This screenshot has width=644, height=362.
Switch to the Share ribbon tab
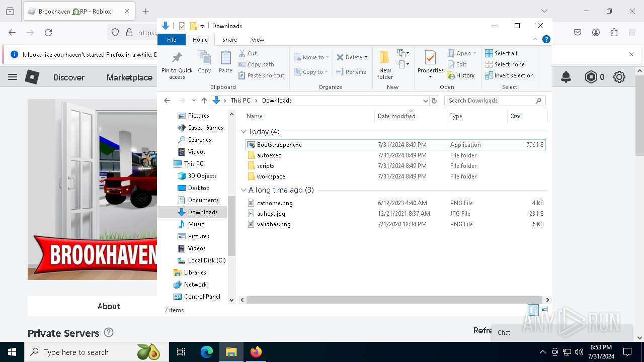tap(229, 39)
